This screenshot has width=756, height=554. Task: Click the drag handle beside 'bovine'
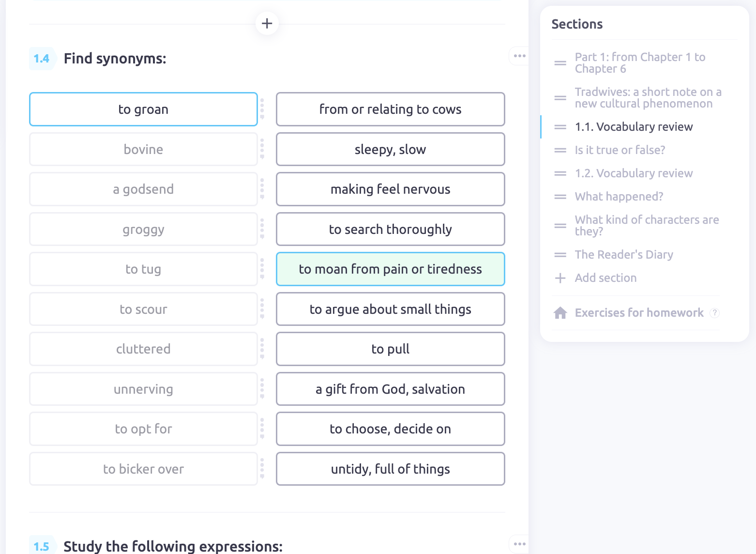[262, 149]
